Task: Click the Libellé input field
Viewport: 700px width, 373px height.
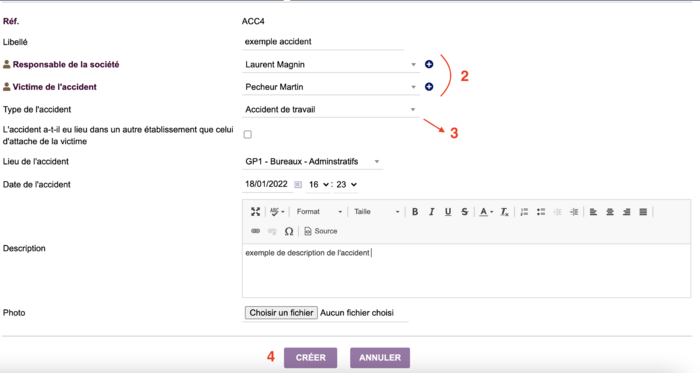Action: tap(323, 41)
